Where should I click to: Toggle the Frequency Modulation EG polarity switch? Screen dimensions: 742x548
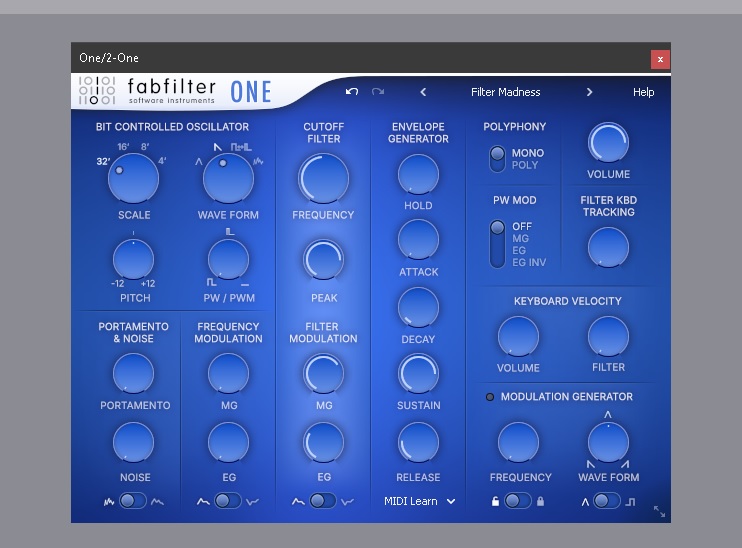(228, 501)
